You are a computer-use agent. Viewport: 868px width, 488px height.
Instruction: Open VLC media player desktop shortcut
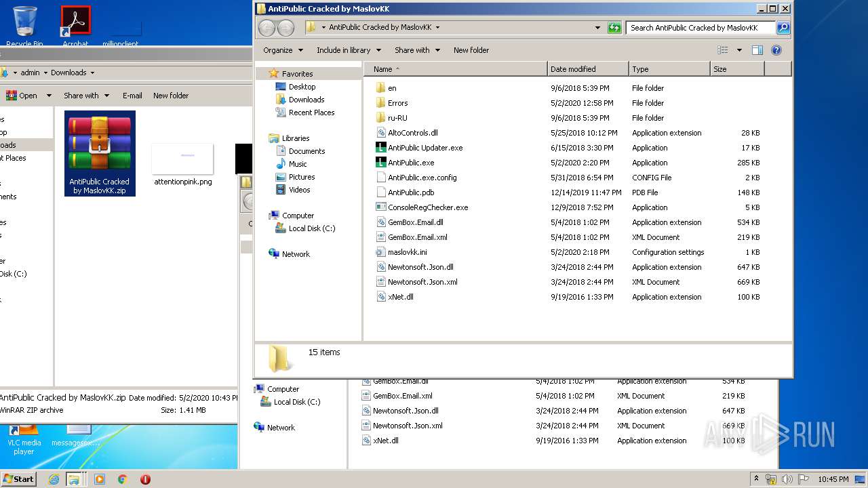click(x=24, y=439)
